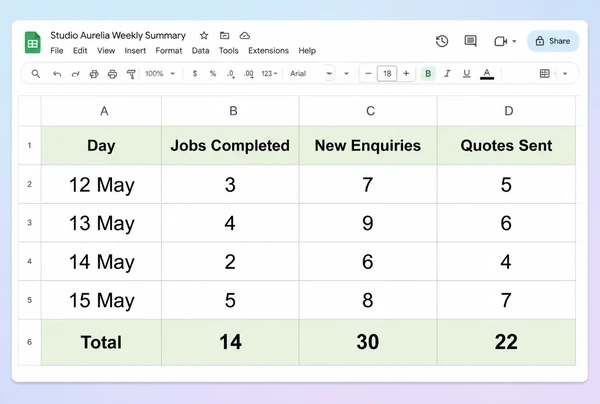Screen dimensions: 600x404
Task: Select the "Day" header cell
Action: [101, 145]
